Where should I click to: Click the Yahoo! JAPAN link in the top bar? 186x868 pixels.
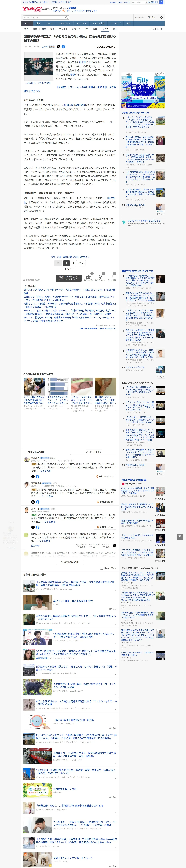click(x=116, y=2)
